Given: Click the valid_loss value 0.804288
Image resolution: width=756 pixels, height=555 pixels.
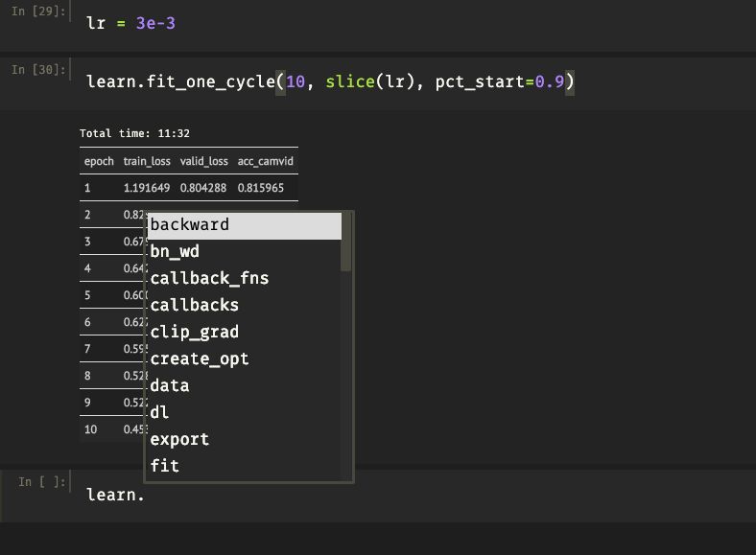Looking at the screenshot, I should (x=203, y=188).
